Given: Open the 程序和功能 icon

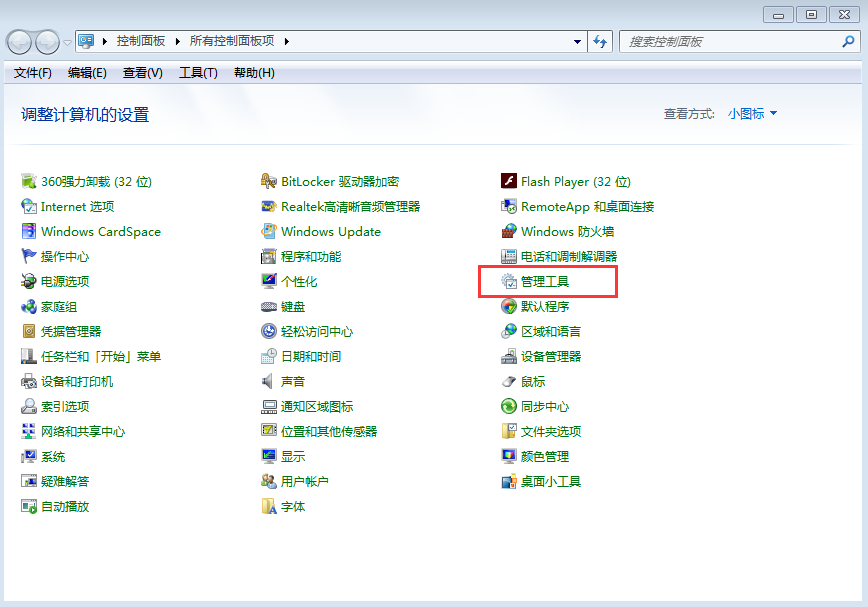Looking at the screenshot, I should [268, 256].
